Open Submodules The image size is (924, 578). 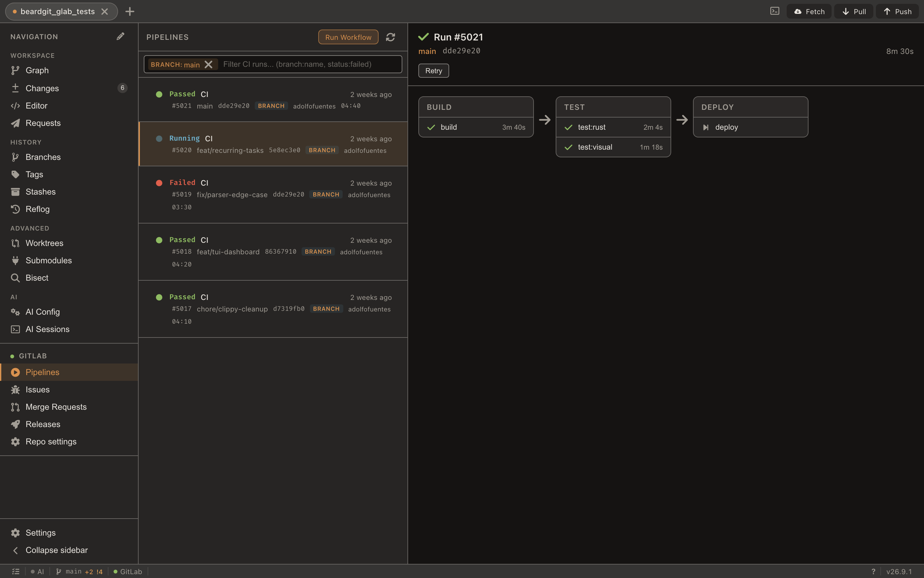[x=69, y=260]
